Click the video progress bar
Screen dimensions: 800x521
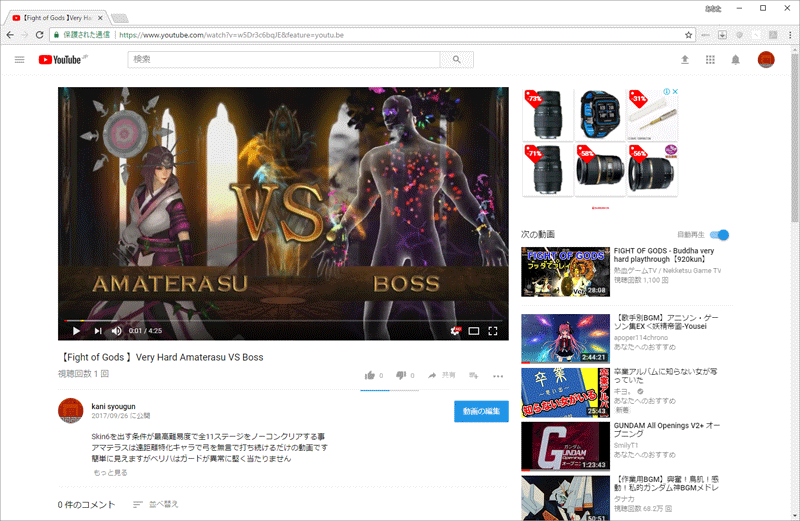coord(283,320)
